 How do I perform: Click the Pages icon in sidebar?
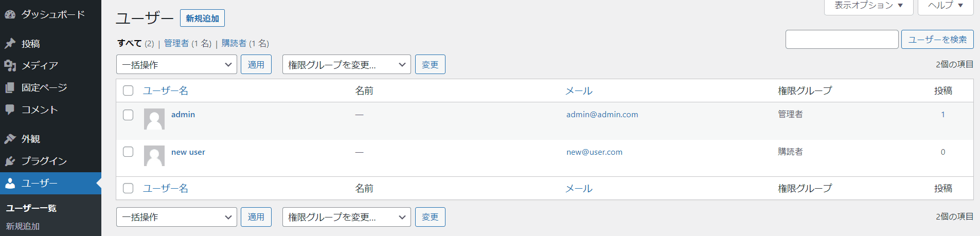(x=10, y=88)
